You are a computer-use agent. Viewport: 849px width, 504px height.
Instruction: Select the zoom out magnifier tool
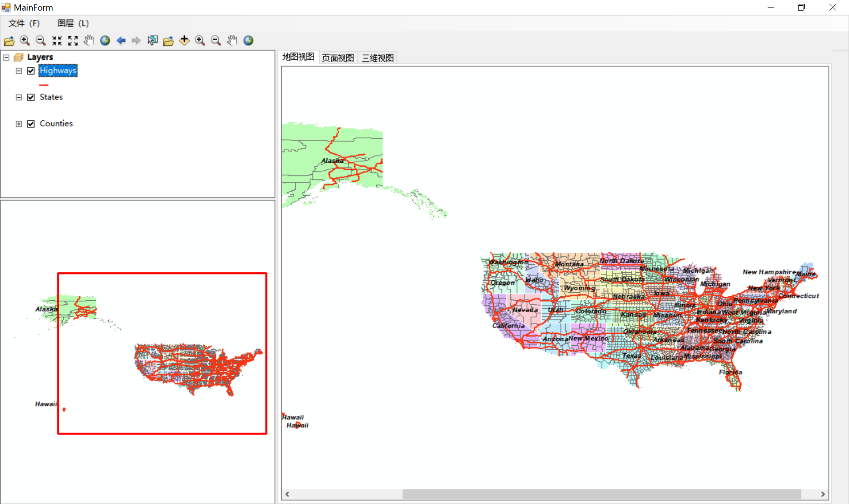tap(41, 40)
